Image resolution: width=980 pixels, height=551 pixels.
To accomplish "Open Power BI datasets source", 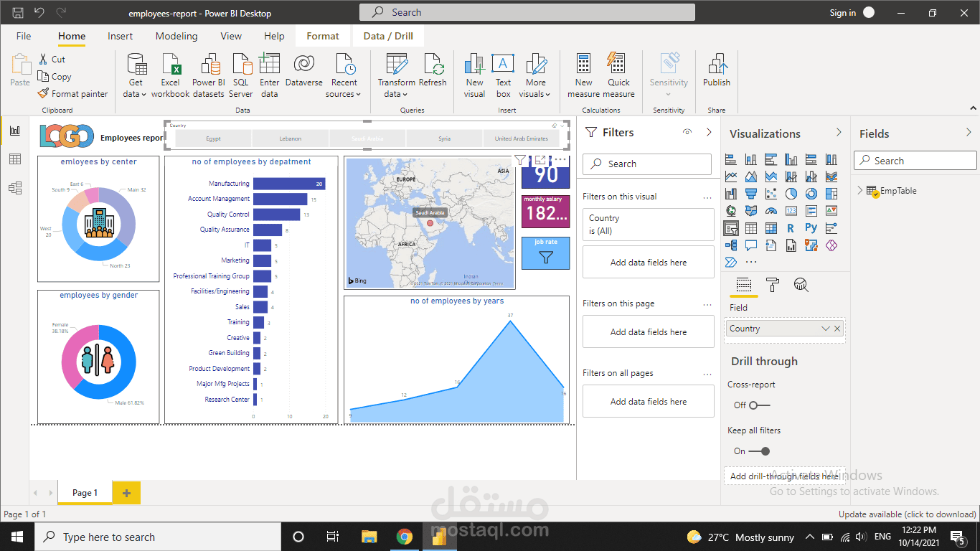I will 208,75.
